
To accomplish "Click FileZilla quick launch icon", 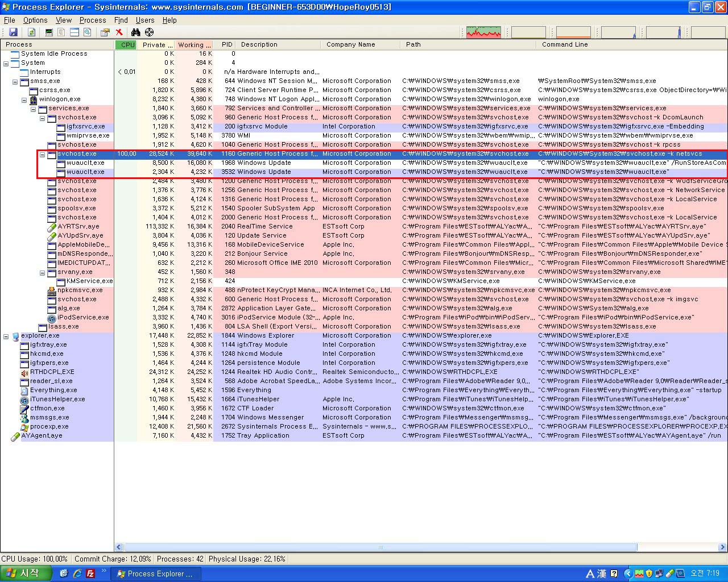I will 90,573.
